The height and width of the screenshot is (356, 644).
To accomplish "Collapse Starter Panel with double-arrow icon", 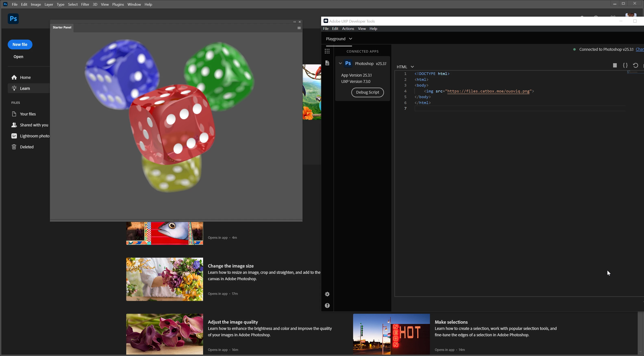I will 295,22.
